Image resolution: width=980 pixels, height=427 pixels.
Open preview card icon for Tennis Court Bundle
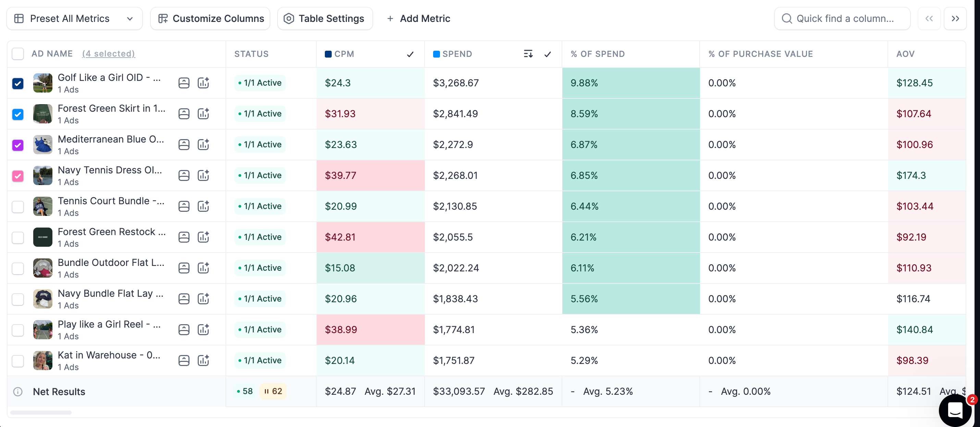[x=184, y=206]
